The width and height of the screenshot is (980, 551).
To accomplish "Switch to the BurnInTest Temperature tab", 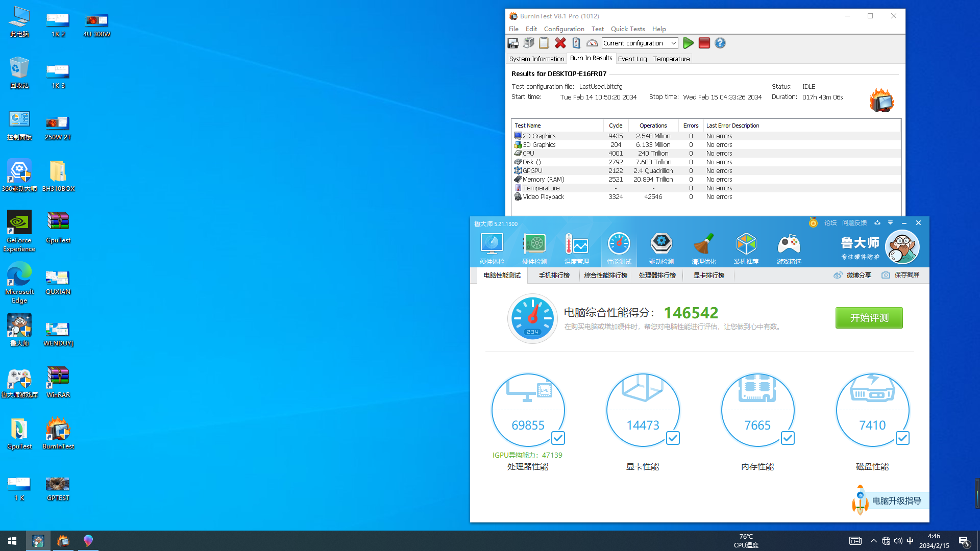I will [672, 59].
